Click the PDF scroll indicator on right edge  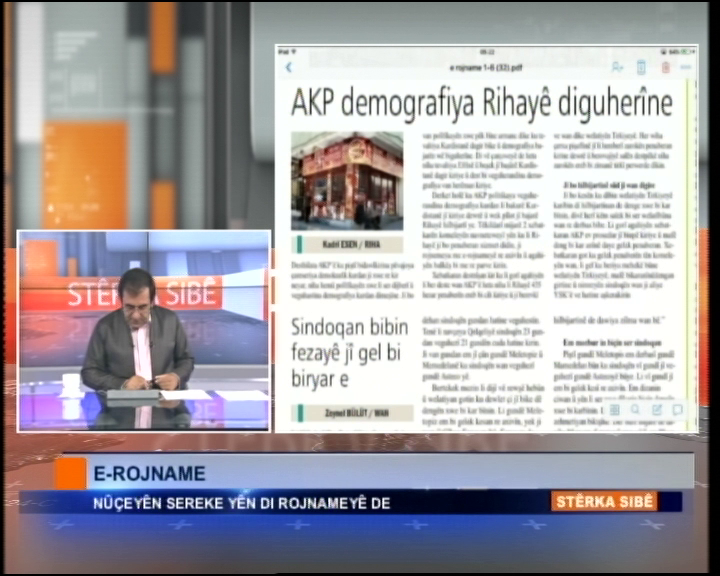point(688,255)
